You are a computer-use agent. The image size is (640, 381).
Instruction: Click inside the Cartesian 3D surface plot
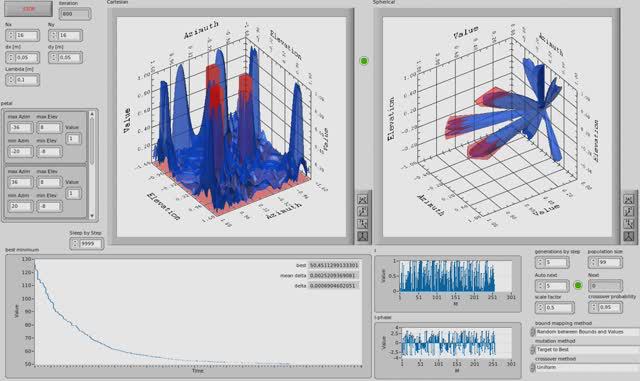231,127
